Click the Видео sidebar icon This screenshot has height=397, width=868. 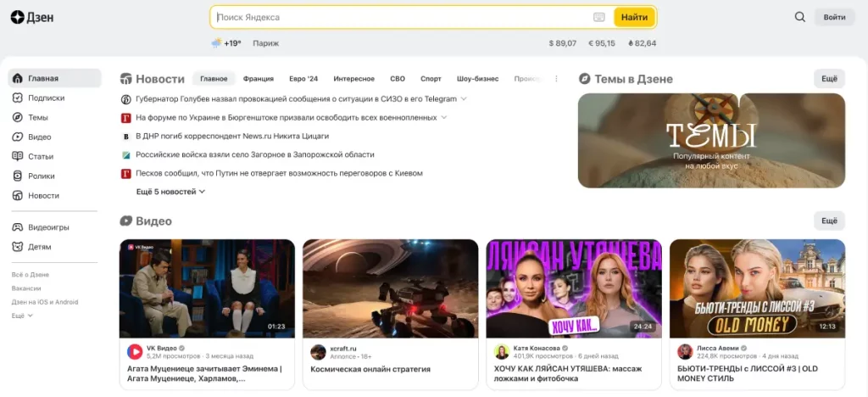pos(18,137)
